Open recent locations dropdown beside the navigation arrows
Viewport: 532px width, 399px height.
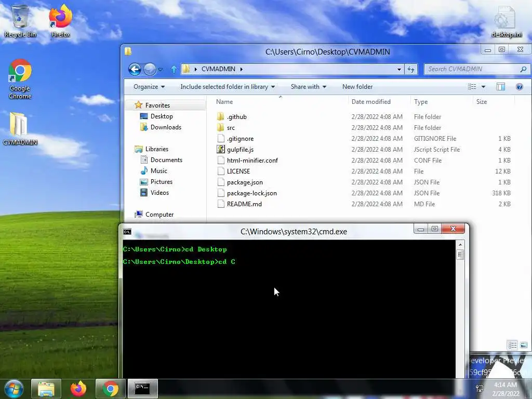click(x=161, y=69)
